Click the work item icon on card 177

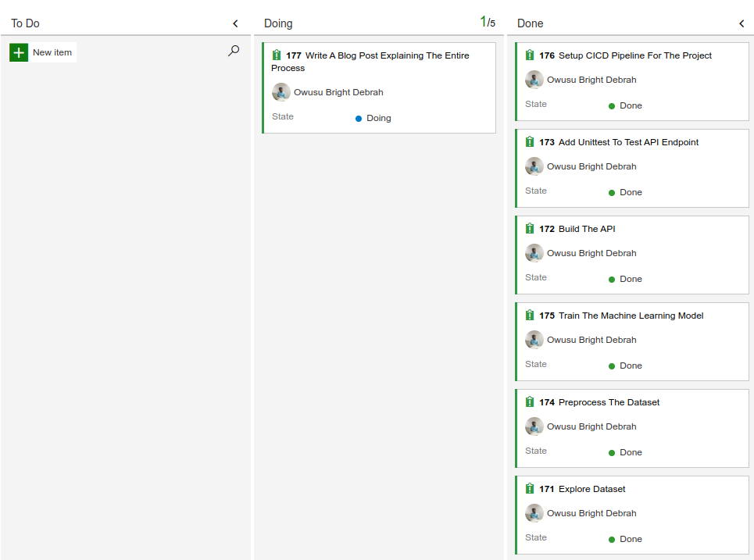(277, 55)
